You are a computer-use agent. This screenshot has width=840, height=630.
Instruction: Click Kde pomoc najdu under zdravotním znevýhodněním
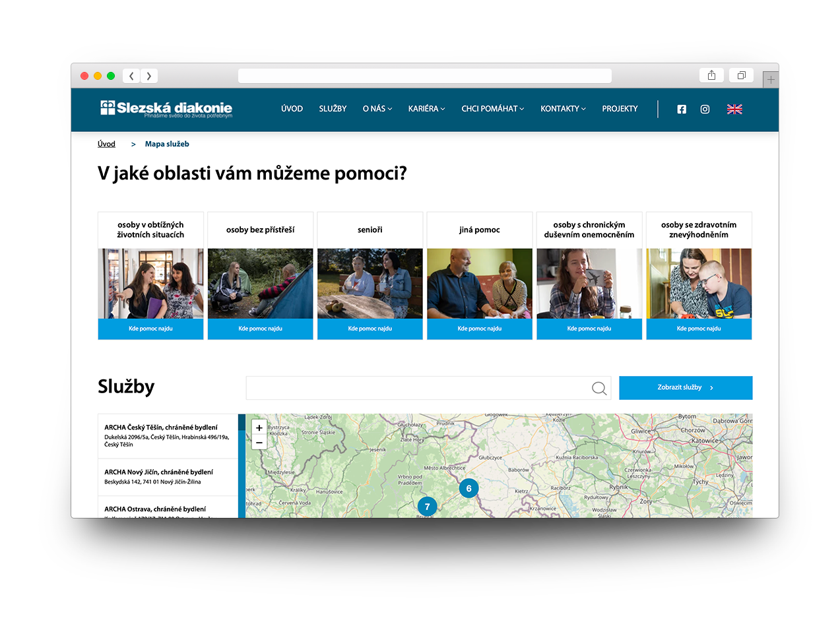coord(699,329)
